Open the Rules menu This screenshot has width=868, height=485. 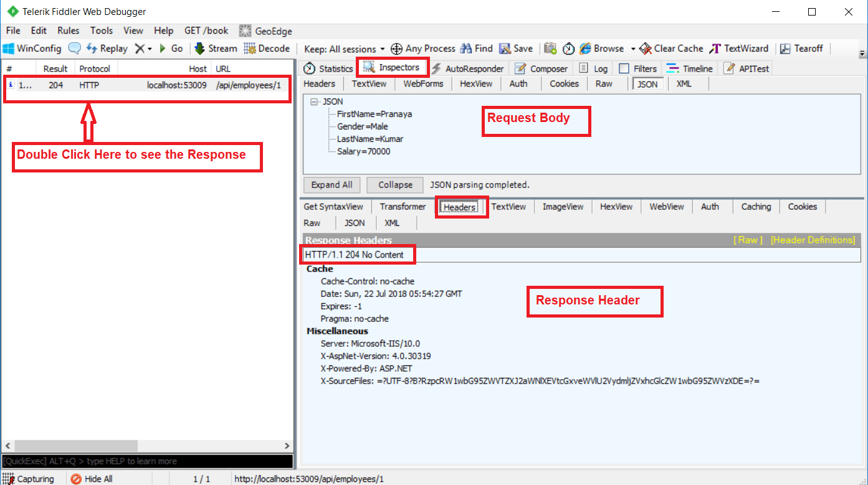(68, 30)
